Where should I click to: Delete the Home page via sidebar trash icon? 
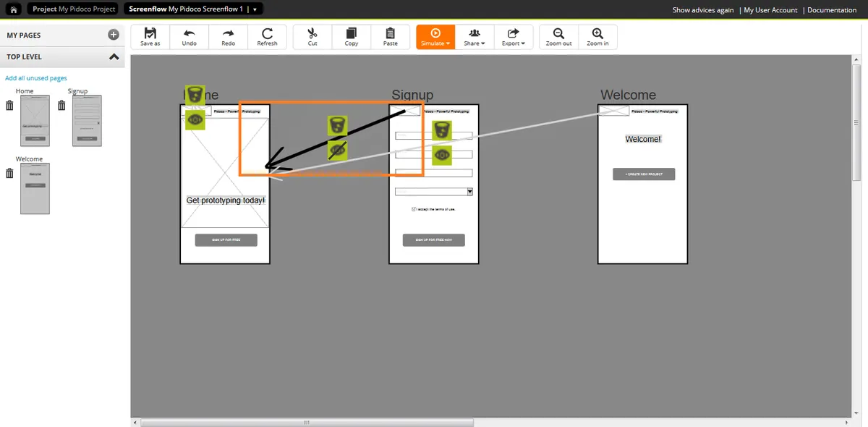pos(9,106)
